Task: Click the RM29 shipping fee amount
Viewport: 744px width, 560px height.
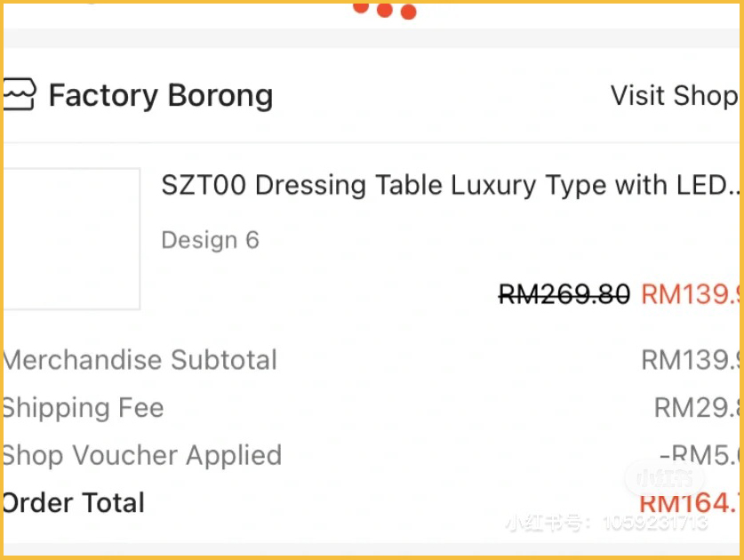Action: coord(697,408)
